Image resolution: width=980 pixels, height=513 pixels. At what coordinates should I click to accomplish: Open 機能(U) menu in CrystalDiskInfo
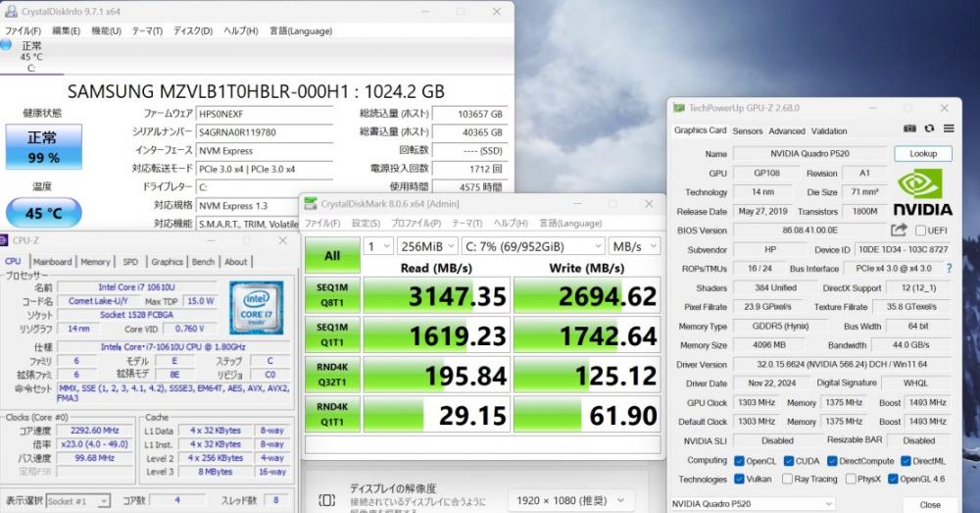coord(106,30)
